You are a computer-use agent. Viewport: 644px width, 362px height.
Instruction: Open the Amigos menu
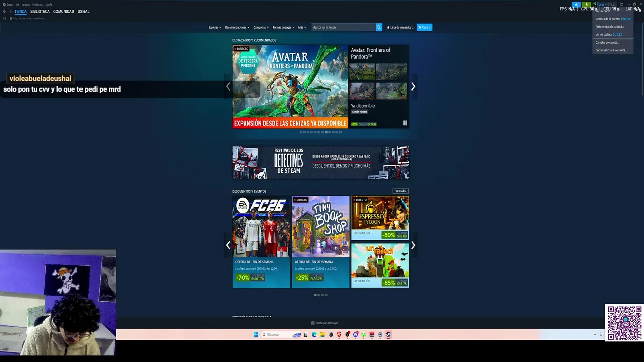[x=26, y=4]
